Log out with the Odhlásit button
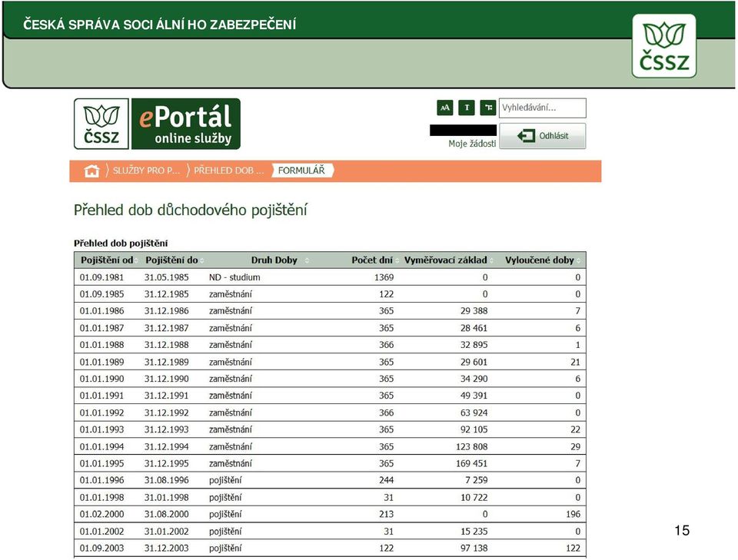Viewport: 738px width, 560px height. (542, 136)
